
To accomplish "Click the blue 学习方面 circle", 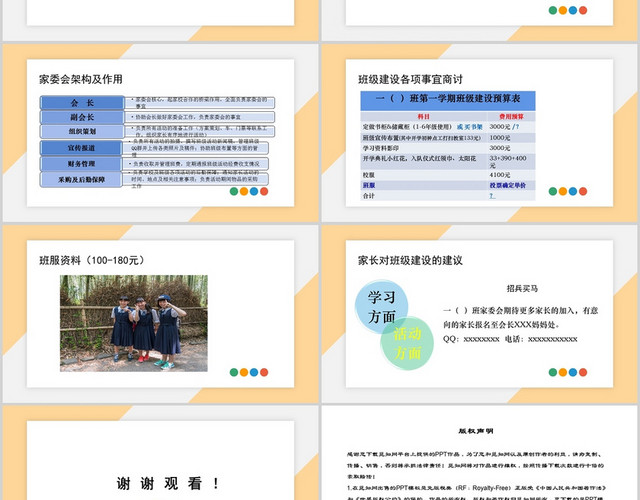I will coord(382,307).
